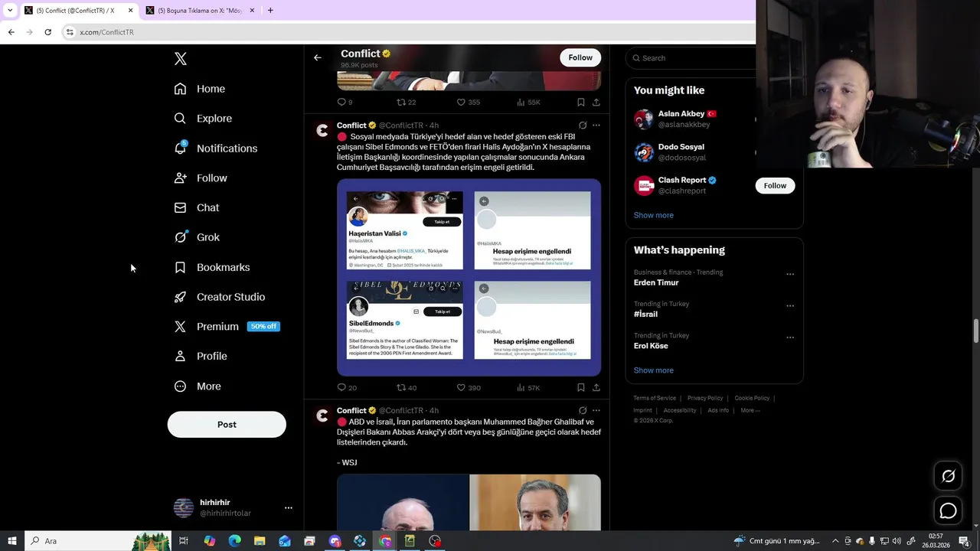Viewport: 980px width, 551px height.
Task: Like the post with 390 likes
Action: [x=469, y=388]
